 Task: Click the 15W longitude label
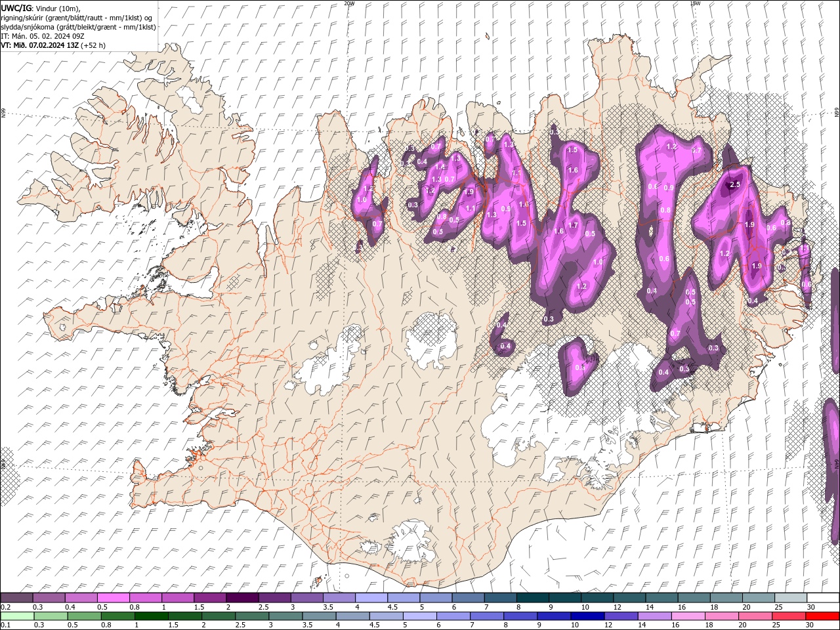695,3
